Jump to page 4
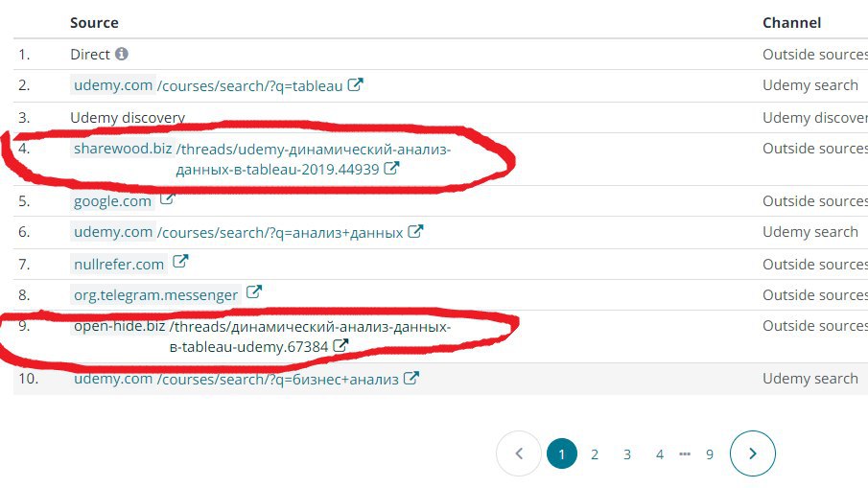Viewport: 868px width, 488px height. click(660, 454)
